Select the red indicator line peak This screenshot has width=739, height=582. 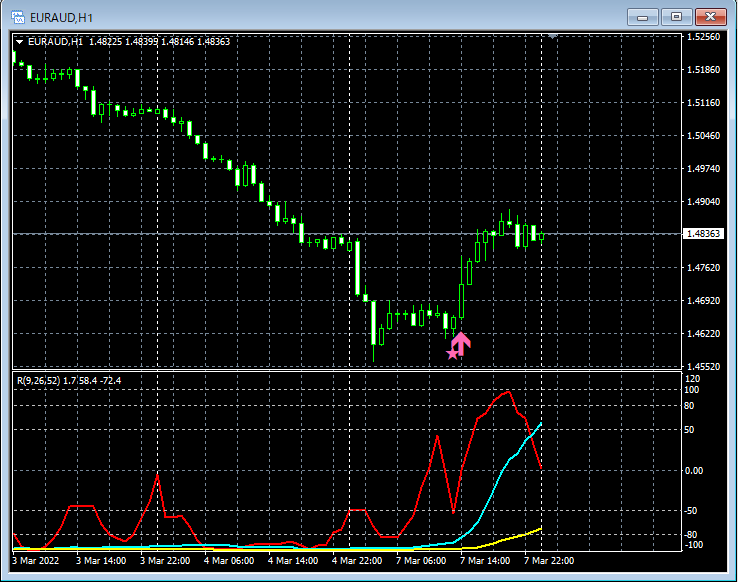coord(508,392)
